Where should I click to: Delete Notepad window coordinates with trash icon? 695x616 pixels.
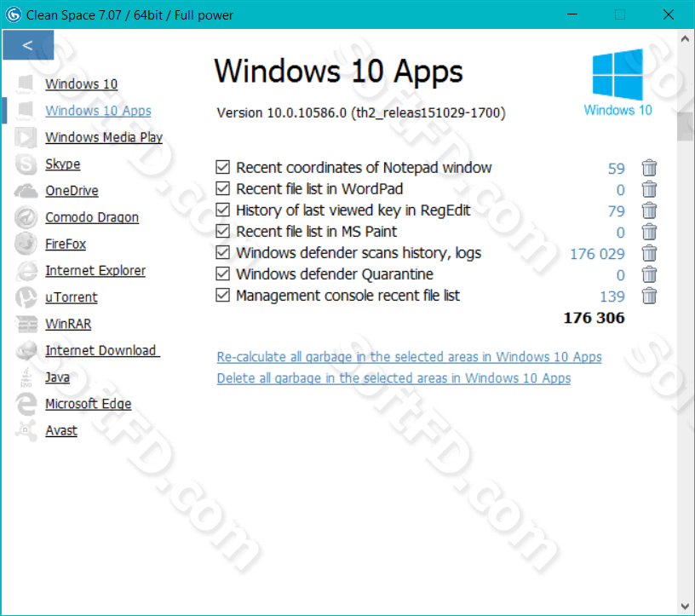pyautogui.click(x=649, y=168)
